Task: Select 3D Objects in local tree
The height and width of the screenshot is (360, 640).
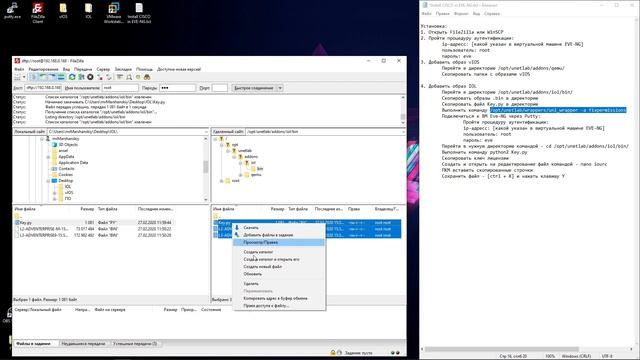Action: pos(68,144)
